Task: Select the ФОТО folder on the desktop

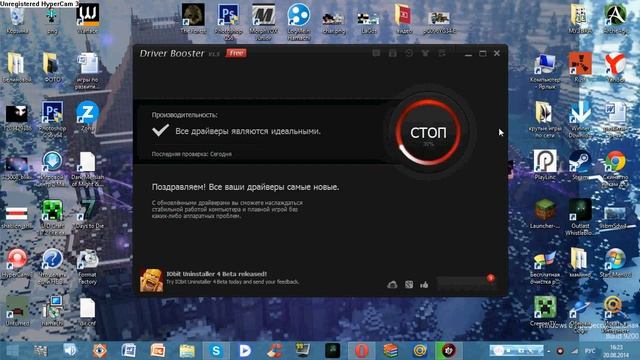Action: [52, 67]
